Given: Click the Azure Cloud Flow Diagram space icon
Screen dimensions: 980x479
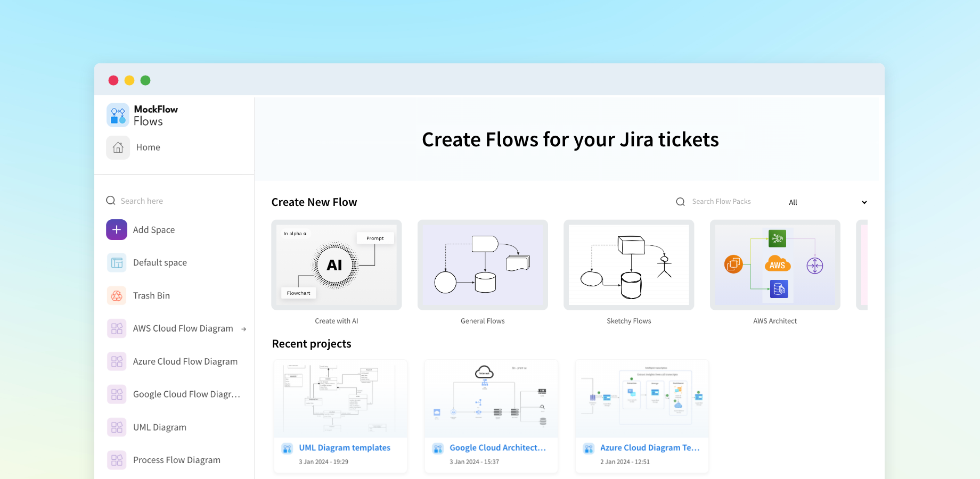Looking at the screenshot, I should (x=117, y=361).
